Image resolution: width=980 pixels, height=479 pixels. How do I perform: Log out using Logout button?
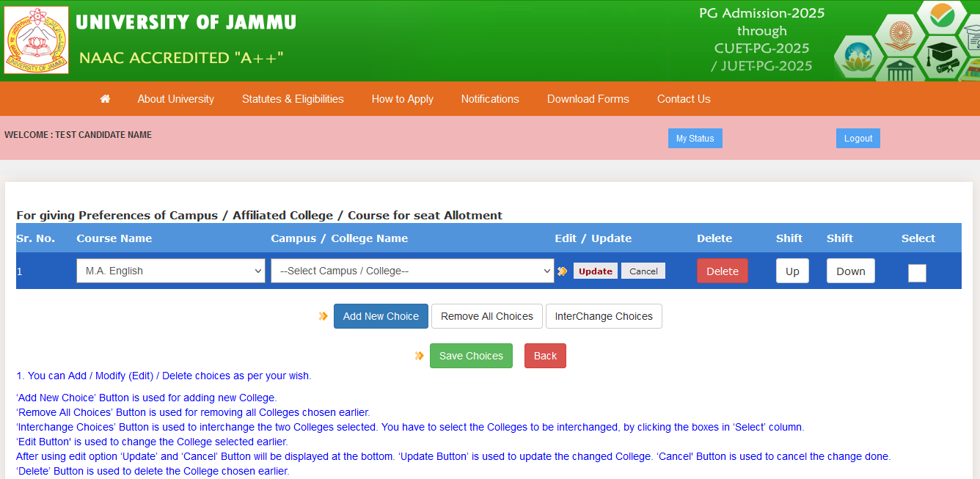click(x=858, y=139)
